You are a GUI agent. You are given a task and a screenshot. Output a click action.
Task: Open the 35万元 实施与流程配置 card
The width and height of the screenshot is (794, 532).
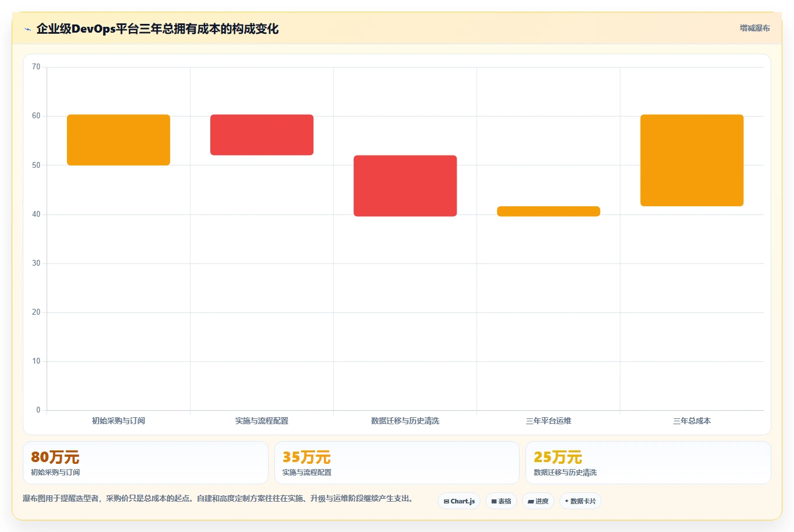coord(397,463)
